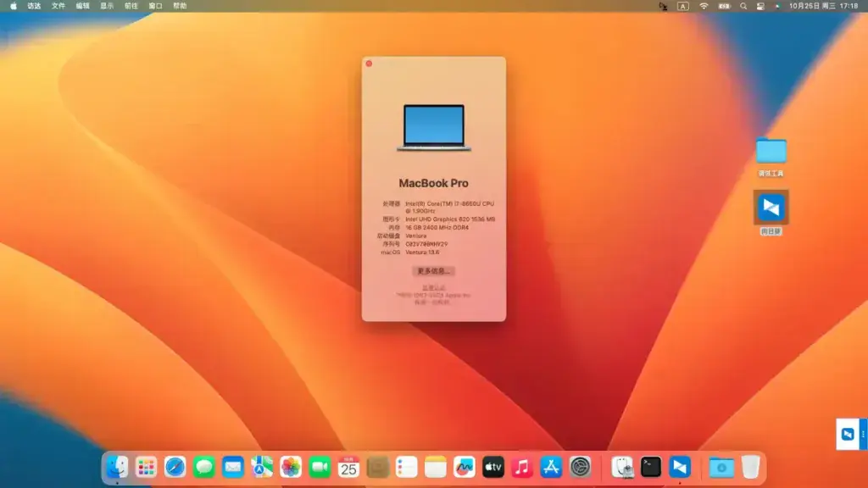This screenshot has width=868, height=488.
Task: Open the 监管认证 link in About window
Action: 433,288
